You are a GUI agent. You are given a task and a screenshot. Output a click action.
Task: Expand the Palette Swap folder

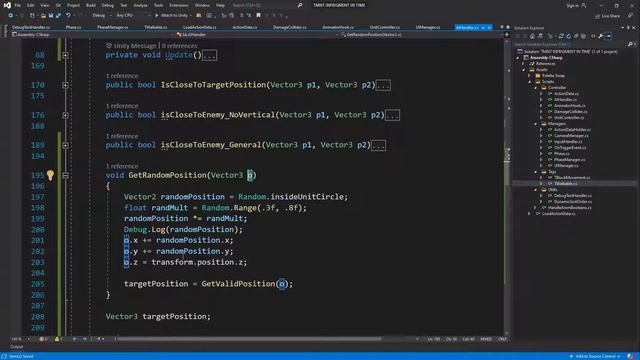pyautogui.click(x=530, y=76)
